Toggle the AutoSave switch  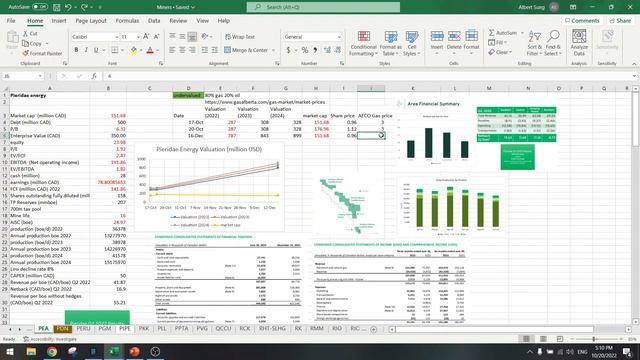click(x=40, y=7)
